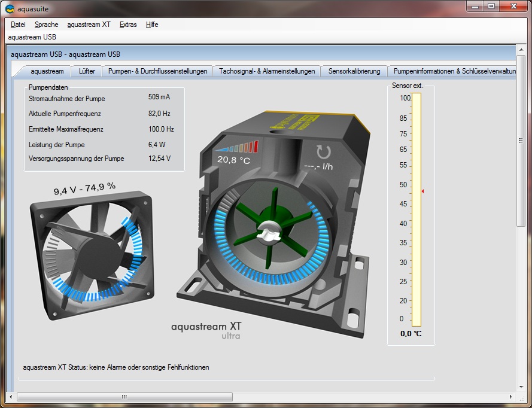The height and width of the screenshot is (408, 532).
Task: Click the Stromaufnahme der Pumpe label
Action: [x=67, y=99]
